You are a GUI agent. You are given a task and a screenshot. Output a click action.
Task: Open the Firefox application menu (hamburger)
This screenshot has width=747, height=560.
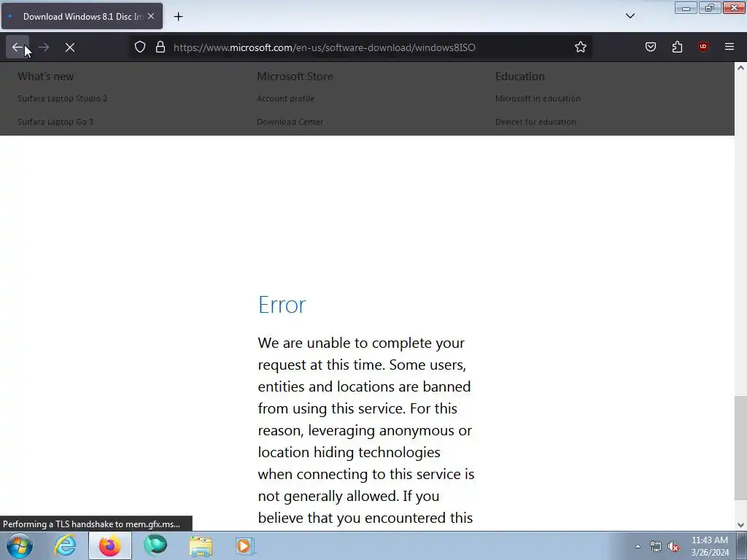pyautogui.click(x=729, y=47)
